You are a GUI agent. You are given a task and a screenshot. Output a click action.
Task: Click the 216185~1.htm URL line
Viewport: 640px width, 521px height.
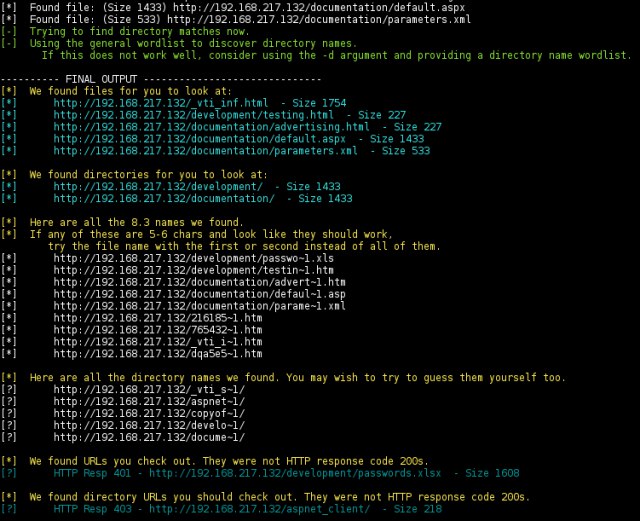158,318
